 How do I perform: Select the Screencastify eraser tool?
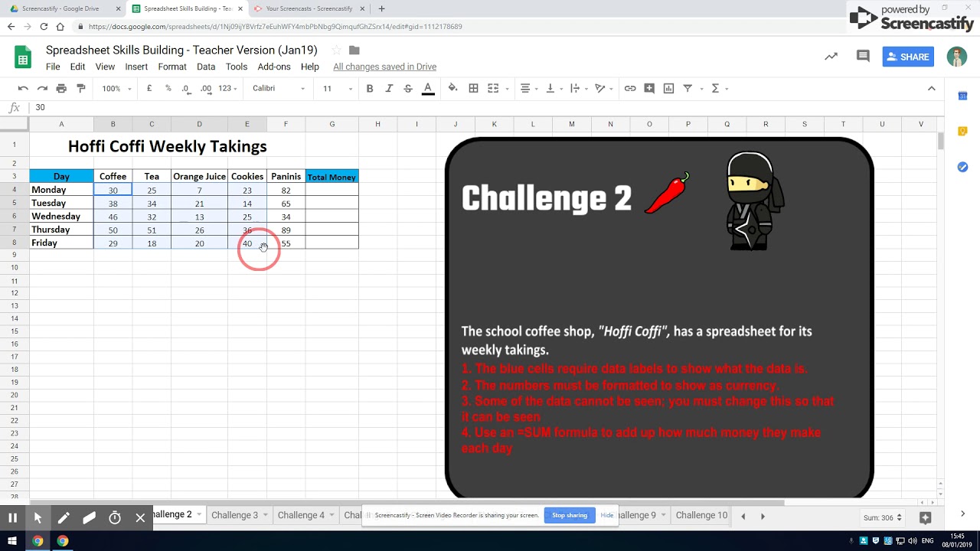click(x=89, y=518)
